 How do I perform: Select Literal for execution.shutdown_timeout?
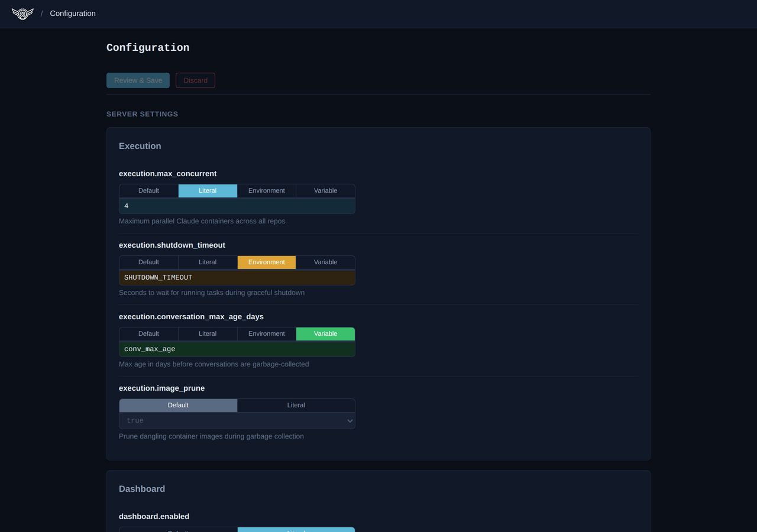click(208, 262)
